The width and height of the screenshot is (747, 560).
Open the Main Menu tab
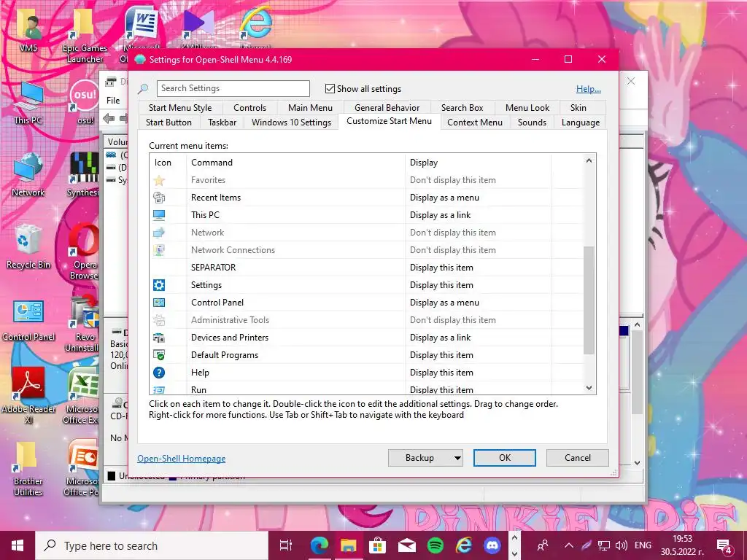[310, 108]
